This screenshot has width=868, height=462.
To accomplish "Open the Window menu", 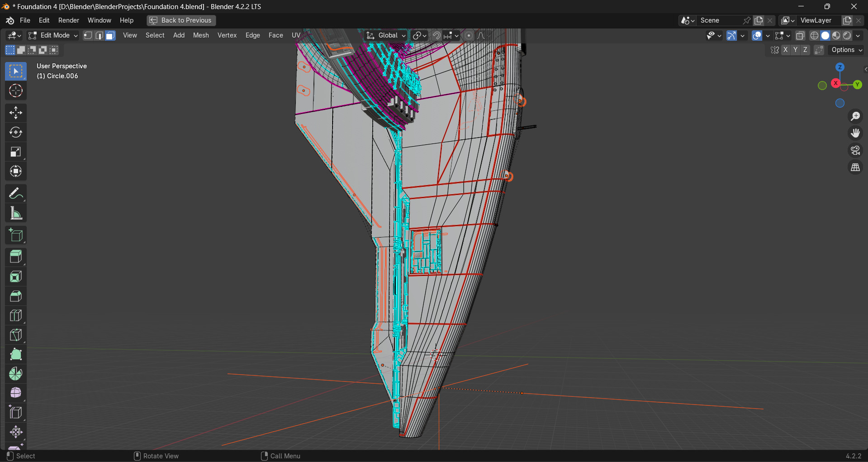I will pyautogui.click(x=100, y=21).
